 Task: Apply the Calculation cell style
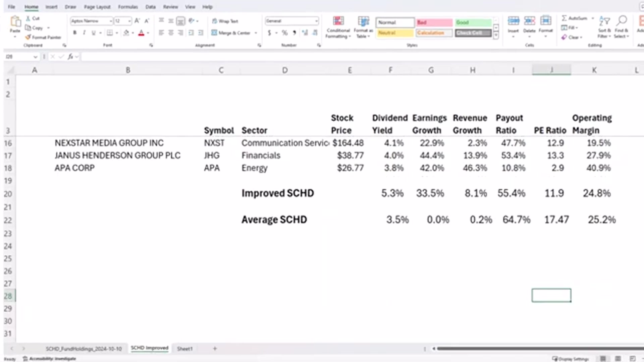pos(434,33)
